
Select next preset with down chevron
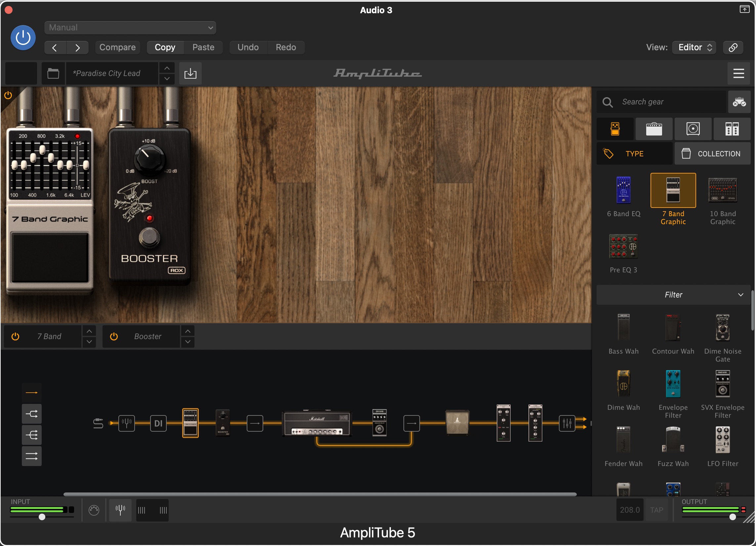(x=167, y=79)
